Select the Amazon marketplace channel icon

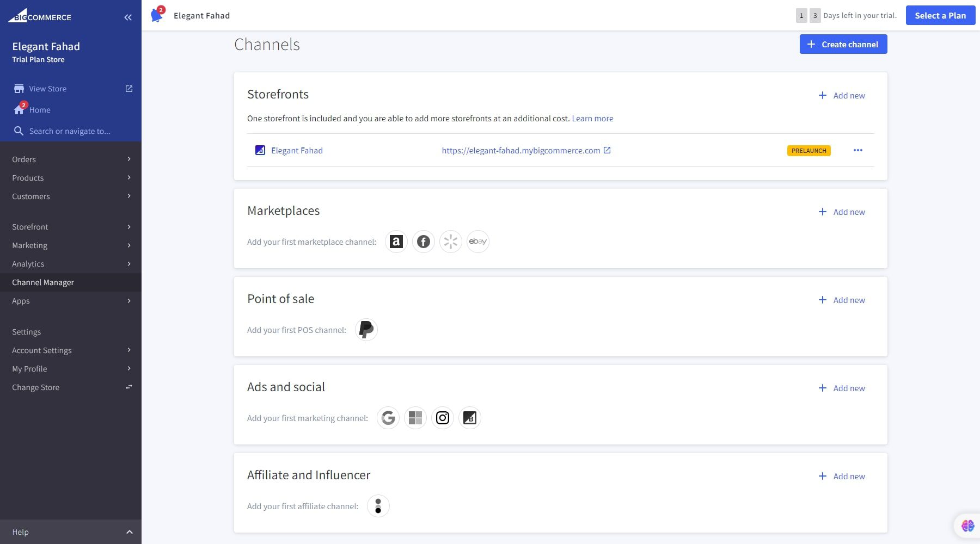396,241
